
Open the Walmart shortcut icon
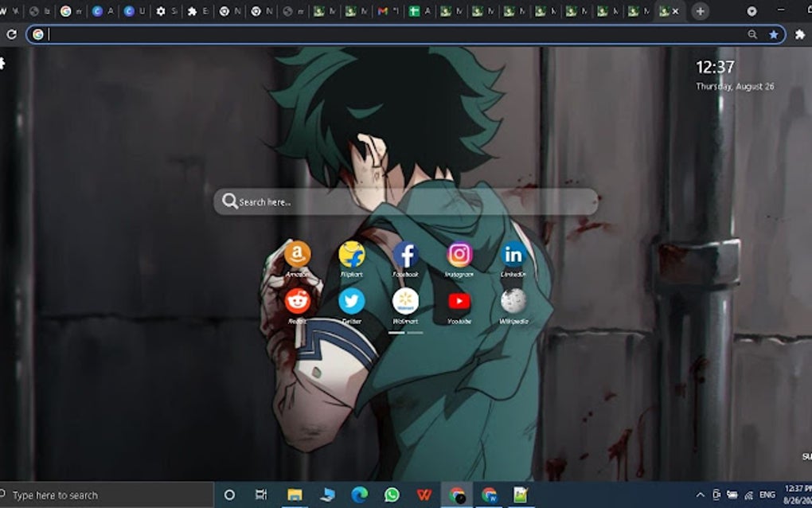(407, 303)
